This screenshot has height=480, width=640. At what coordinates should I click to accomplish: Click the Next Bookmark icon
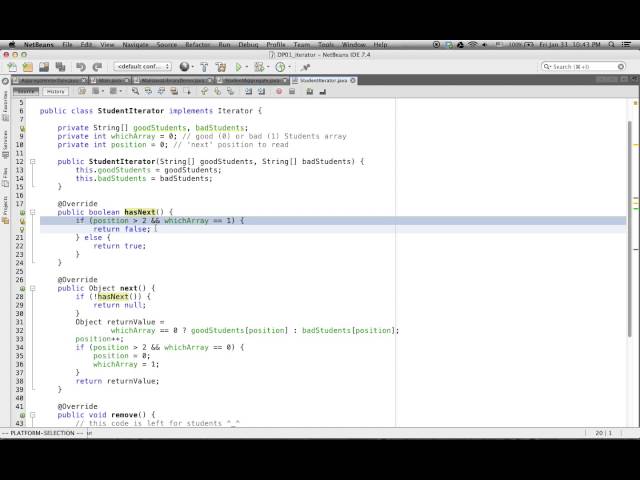[x=217, y=91]
